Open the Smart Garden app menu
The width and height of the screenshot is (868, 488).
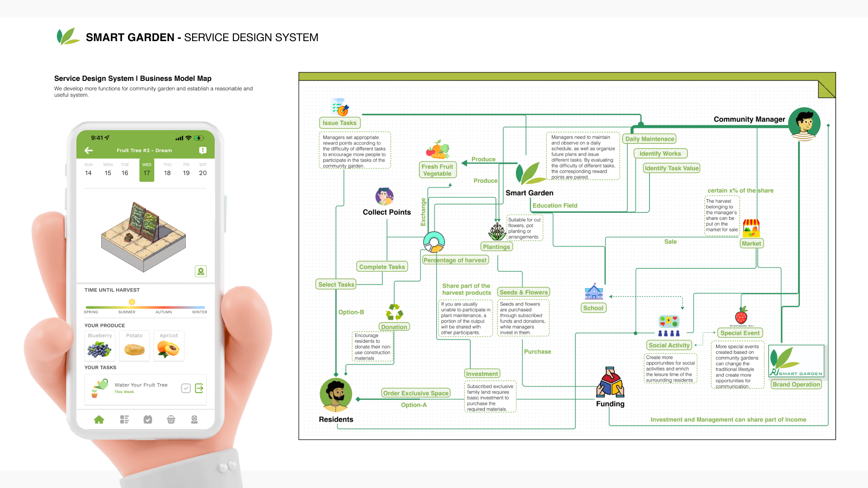coord(123,419)
